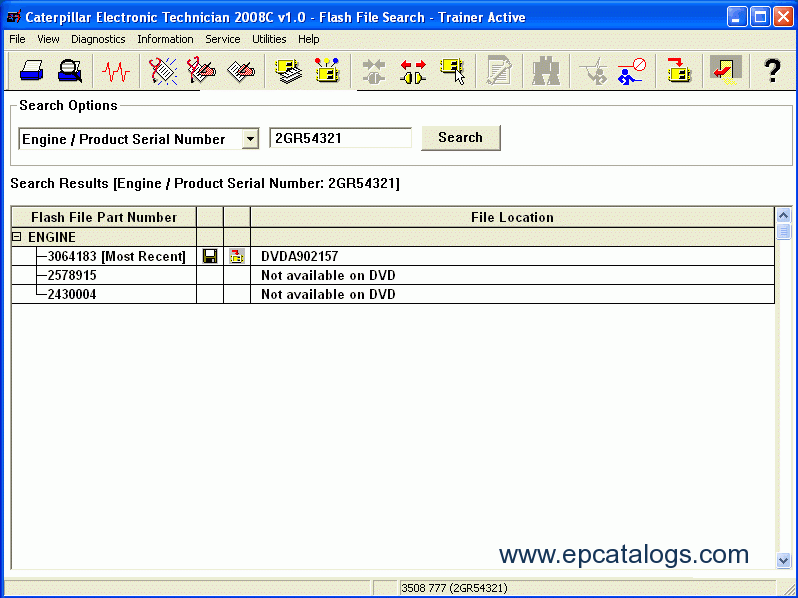Open the red waveform Status Tool icon
Viewport: 798px width, 598px height.
pyautogui.click(x=116, y=71)
